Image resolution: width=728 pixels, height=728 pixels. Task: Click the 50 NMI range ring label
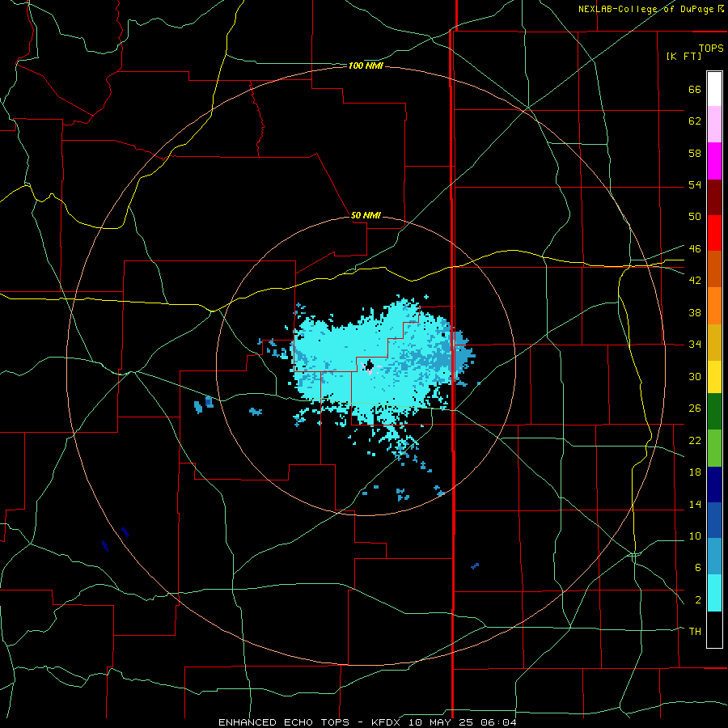pyautogui.click(x=366, y=215)
